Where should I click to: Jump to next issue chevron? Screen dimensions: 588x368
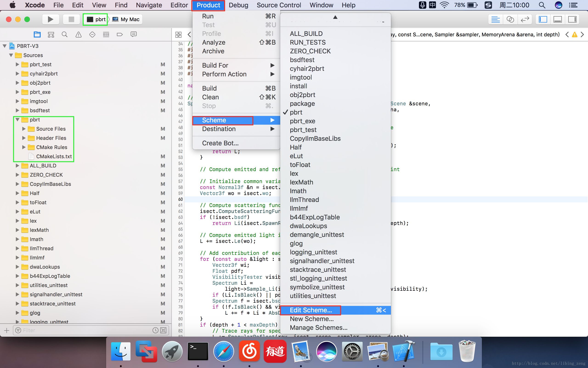582,34
